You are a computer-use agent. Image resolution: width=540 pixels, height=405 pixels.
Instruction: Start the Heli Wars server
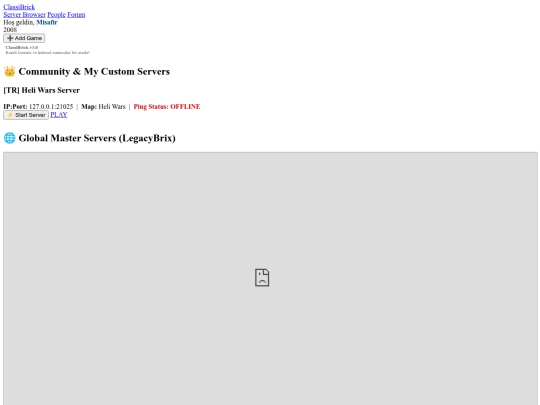point(26,115)
